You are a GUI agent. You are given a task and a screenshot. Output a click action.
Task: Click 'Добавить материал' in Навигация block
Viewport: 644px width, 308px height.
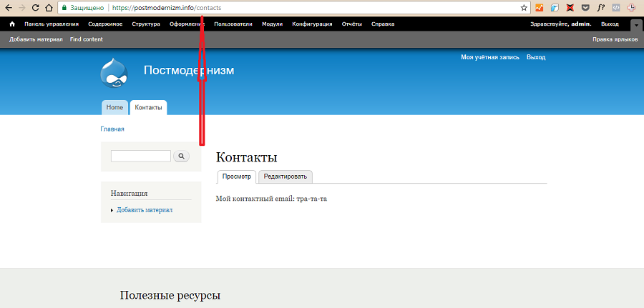click(145, 210)
